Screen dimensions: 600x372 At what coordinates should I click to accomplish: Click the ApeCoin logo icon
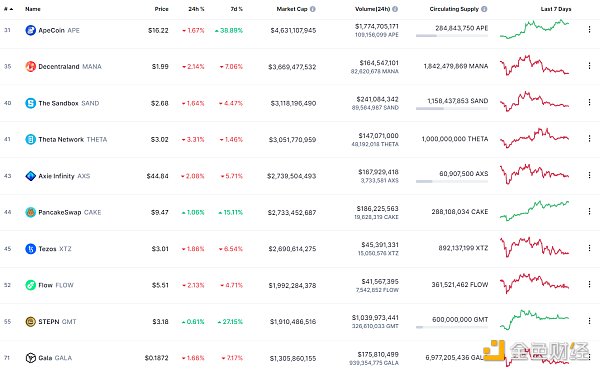pyautogui.click(x=30, y=30)
